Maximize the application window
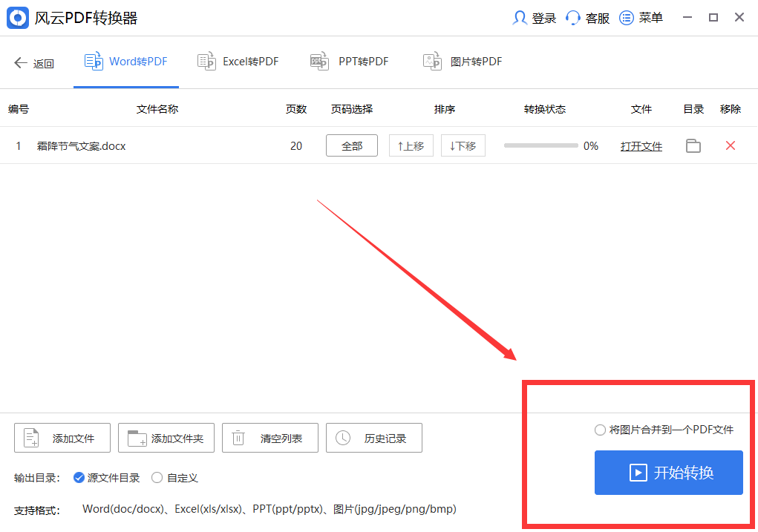 click(x=713, y=17)
